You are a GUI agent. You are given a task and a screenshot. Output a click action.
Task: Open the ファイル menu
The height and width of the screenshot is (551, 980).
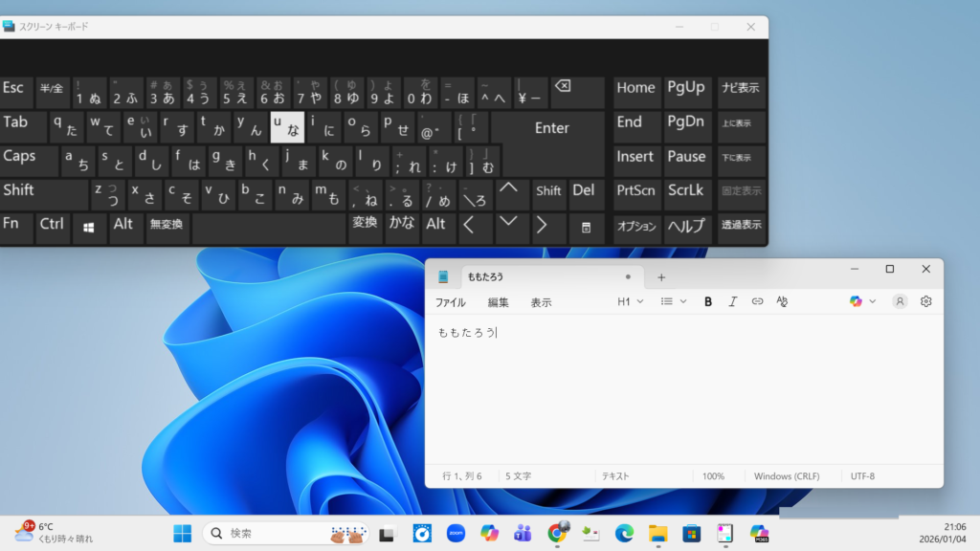(451, 302)
